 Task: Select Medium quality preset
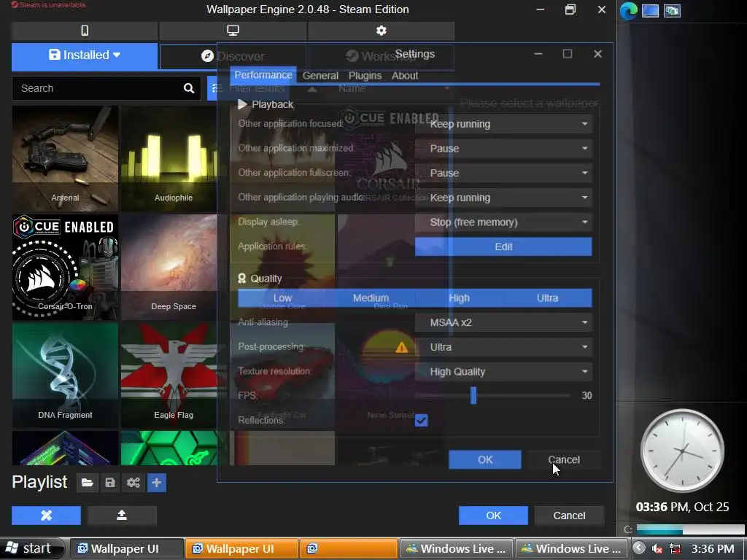(371, 298)
